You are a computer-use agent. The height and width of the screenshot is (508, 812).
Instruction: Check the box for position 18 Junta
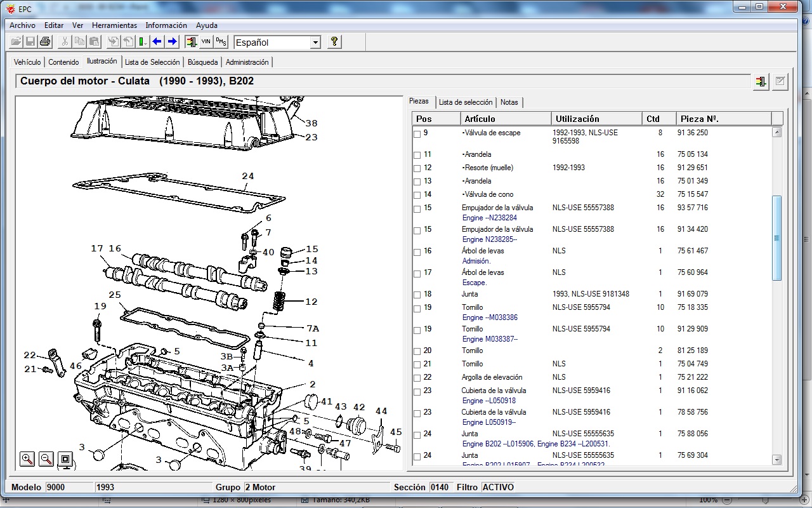point(417,295)
